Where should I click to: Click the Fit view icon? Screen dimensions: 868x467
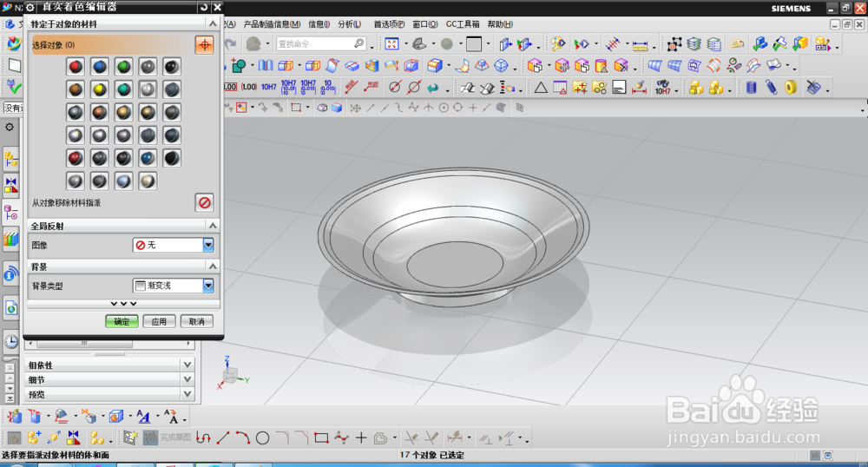[x=392, y=43]
